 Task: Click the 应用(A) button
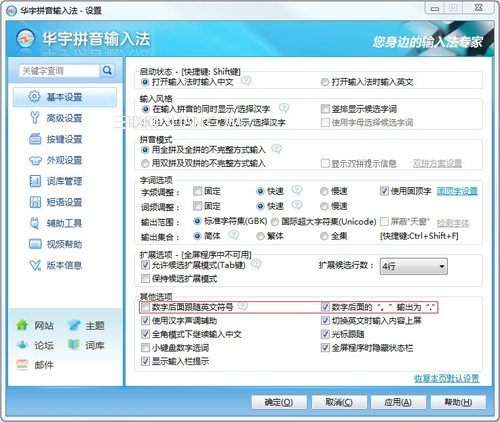(x=398, y=402)
